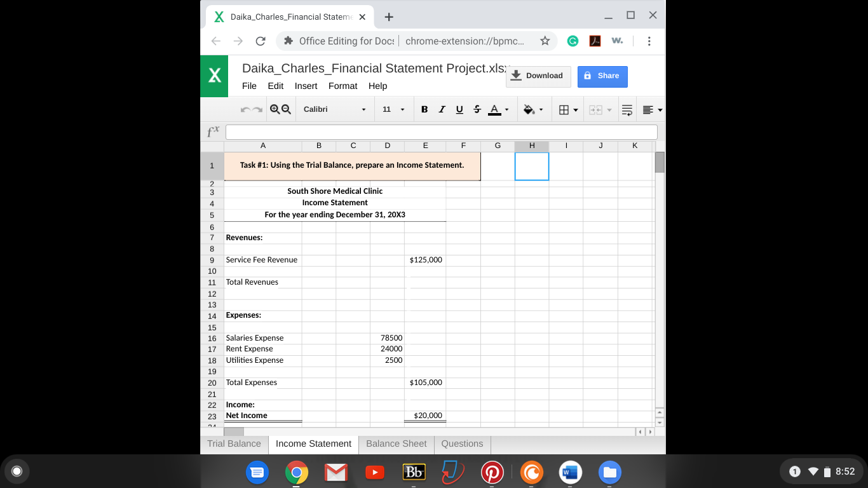Click the Adobe Acrobat extension icon
Image resolution: width=868 pixels, height=488 pixels.
(595, 41)
